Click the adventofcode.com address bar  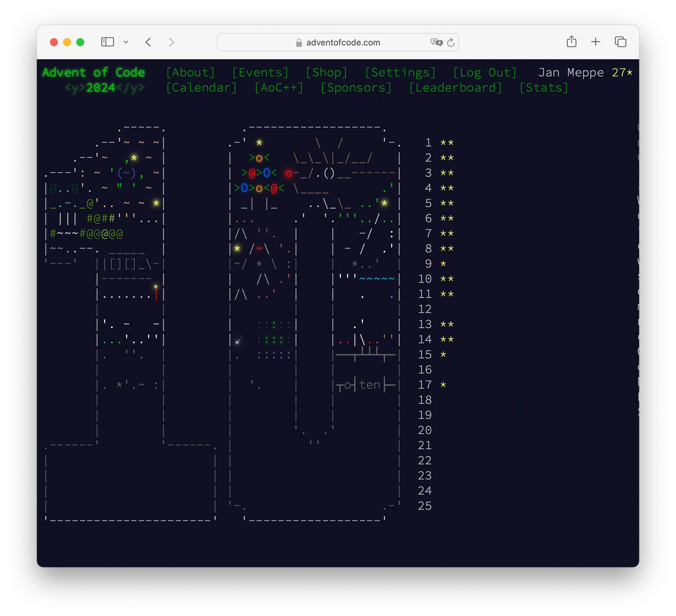(338, 42)
